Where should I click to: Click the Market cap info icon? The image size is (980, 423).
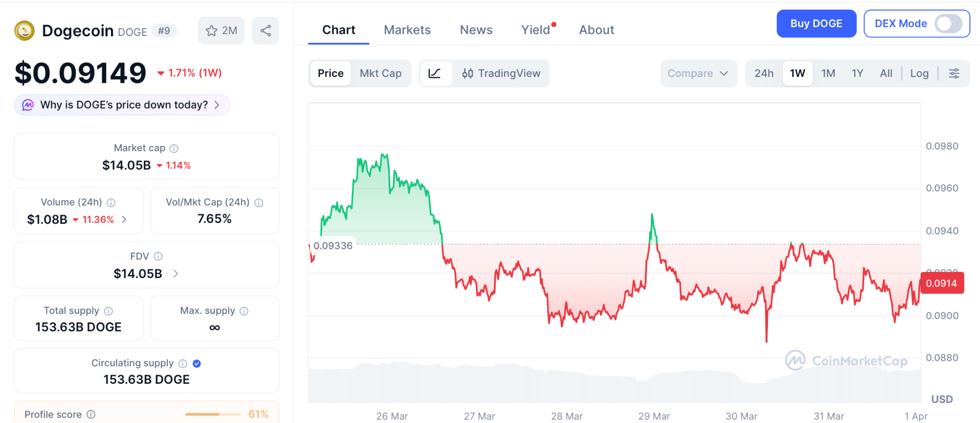click(174, 148)
